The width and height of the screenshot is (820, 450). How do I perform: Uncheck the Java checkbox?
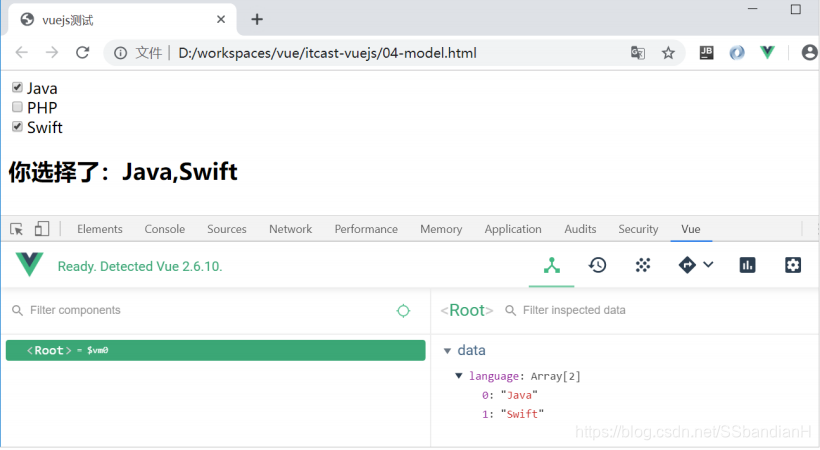point(17,88)
